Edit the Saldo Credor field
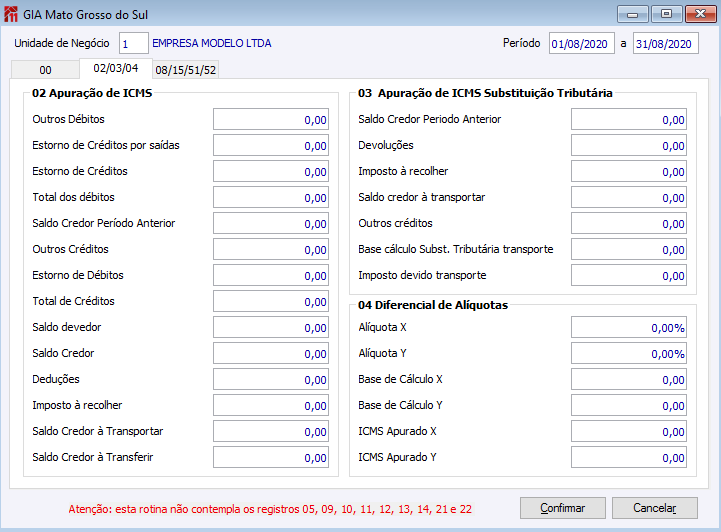The height and width of the screenshot is (532, 721). click(271, 354)
